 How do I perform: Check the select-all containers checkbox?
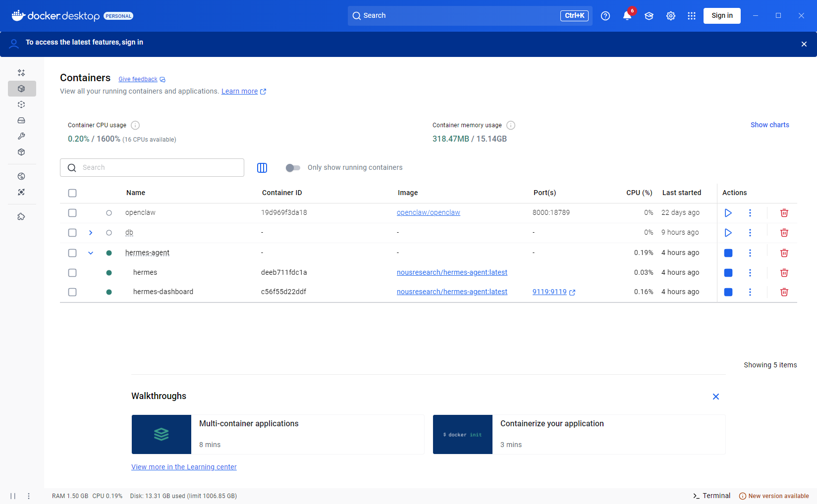click(72, 193)
